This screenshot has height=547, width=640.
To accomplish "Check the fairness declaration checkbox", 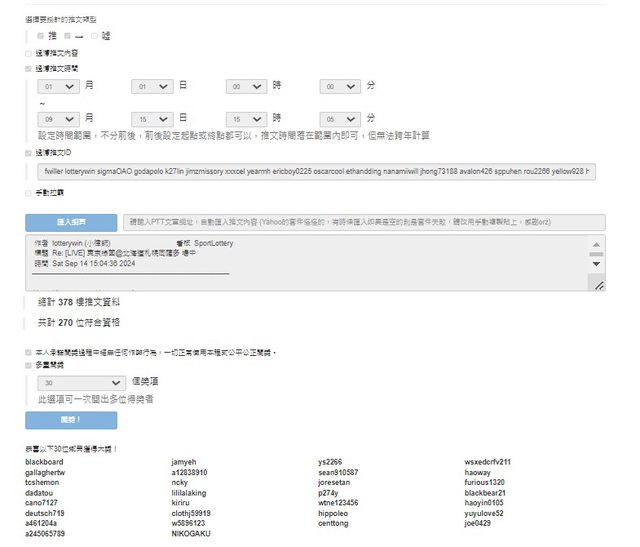I will 28,352.
